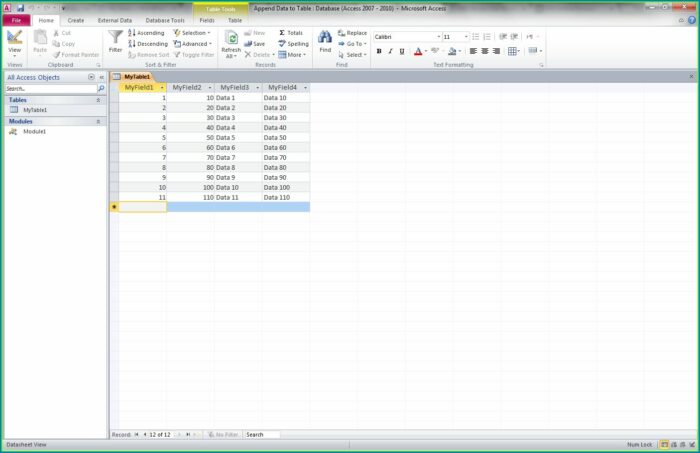Close the MyTable1 document with X

[x=692, y=76]
